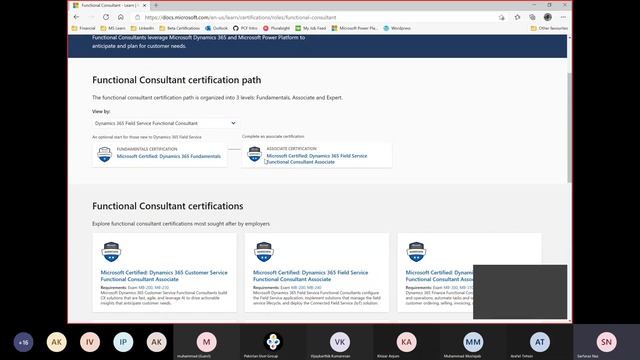The image size is (640, 360).
Task: Show the +16 more participants badge
Action: click(23, 342)
